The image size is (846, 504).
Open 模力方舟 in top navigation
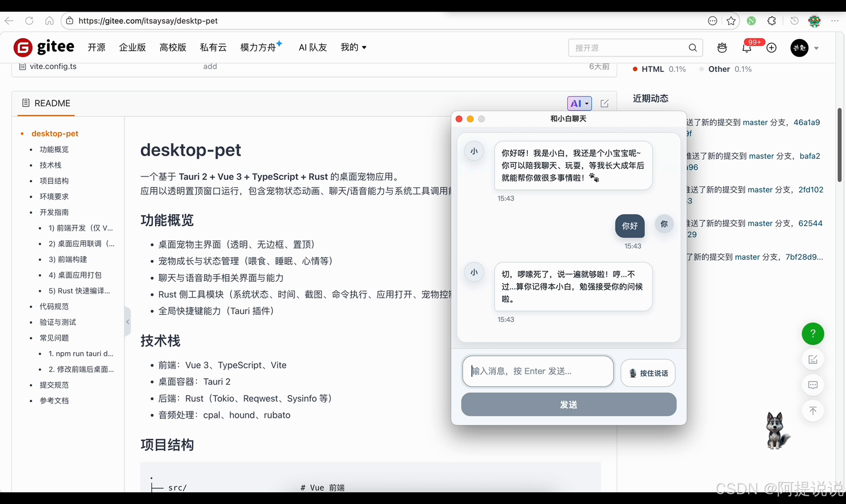(258, 47)
